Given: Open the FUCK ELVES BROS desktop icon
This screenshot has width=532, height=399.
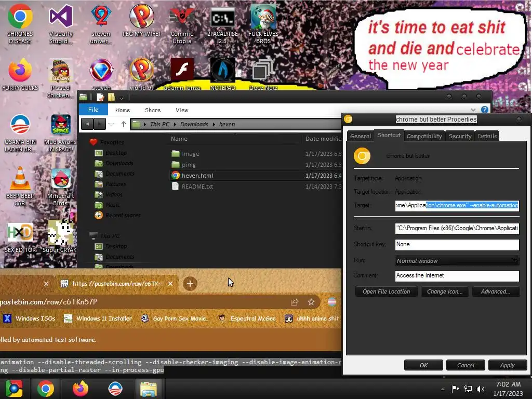Looking at the screenshot, I should 263,24.
